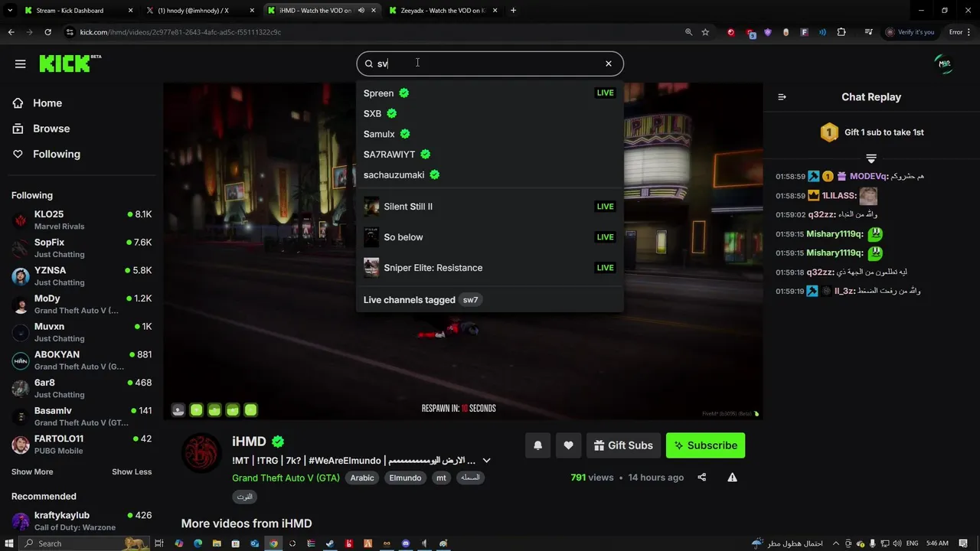Collapse following list with Show Less
The height and width of the screenshot is (551, 980).
[132, 472]
